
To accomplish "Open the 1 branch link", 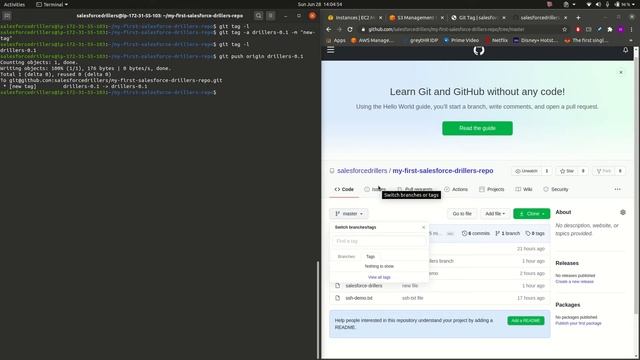I will (x=507, y=233).
